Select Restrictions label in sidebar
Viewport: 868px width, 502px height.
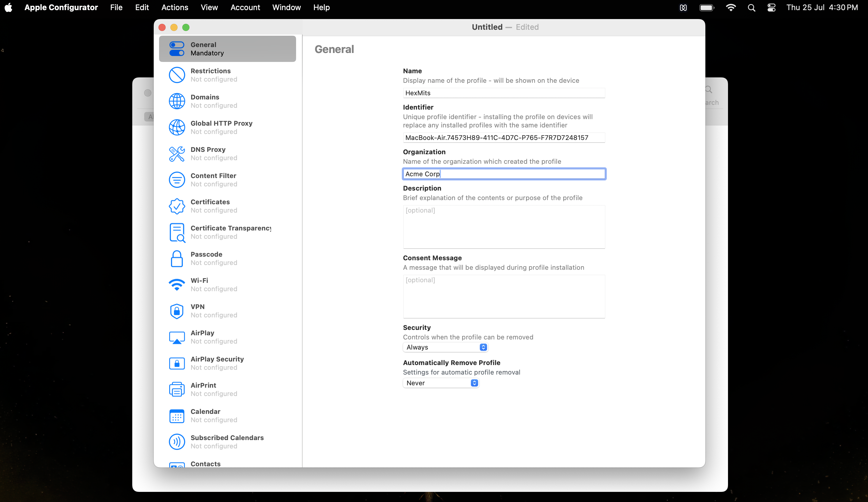click(211, 71)
